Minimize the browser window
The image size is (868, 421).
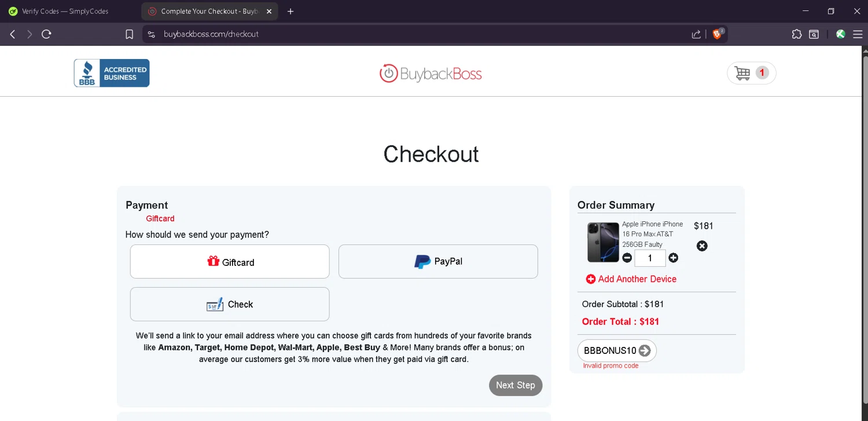click(x=806, y=12)
